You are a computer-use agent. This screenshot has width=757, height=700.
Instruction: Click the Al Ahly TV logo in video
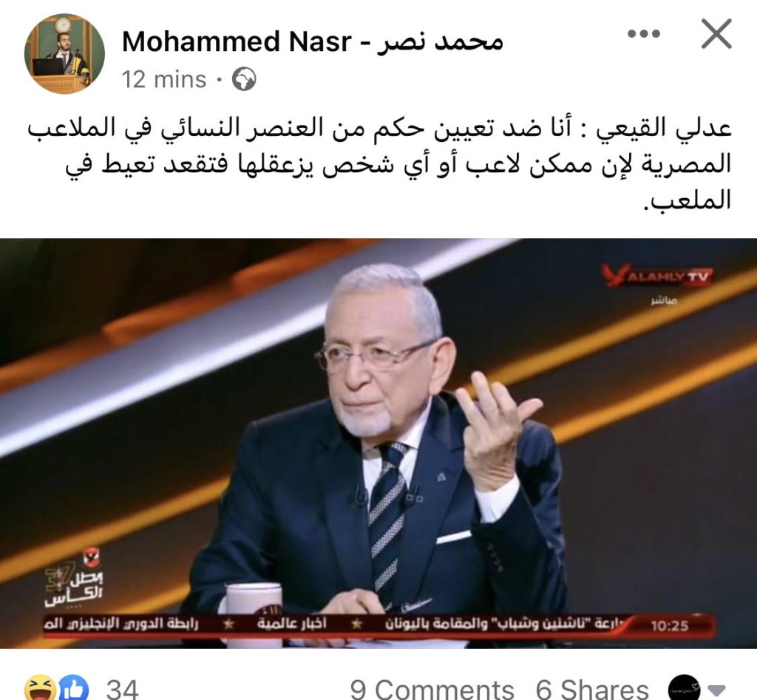click(656, 276)
